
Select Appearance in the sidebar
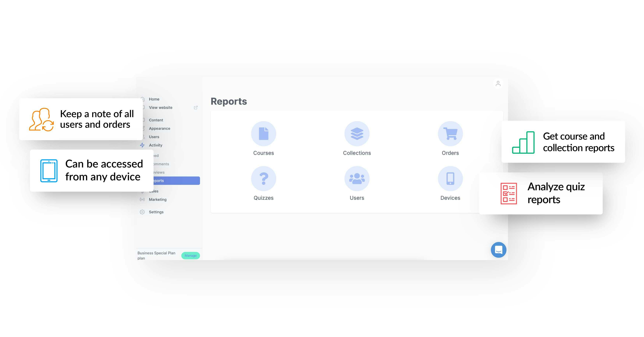tap(160, 129)
